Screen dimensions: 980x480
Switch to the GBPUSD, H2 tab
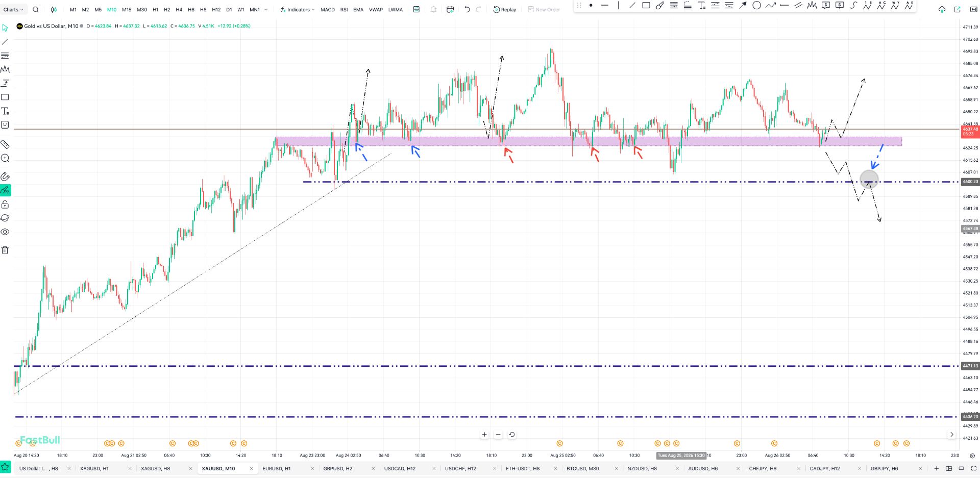pos(337,468)
